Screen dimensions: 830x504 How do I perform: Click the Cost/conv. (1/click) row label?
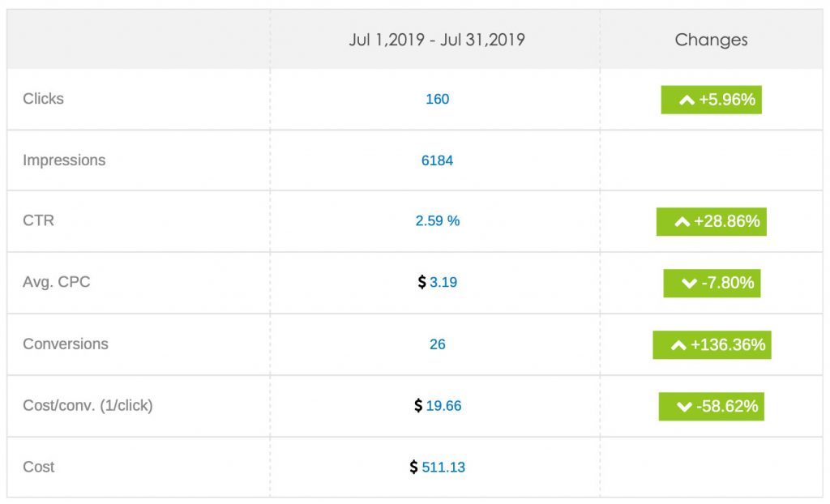point(88,406)
